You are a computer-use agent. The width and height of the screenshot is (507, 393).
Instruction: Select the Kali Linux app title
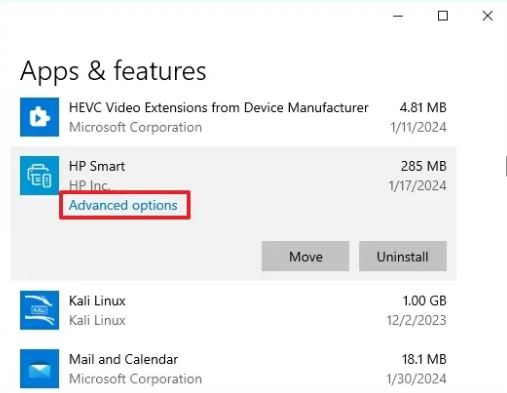point(97,301)
